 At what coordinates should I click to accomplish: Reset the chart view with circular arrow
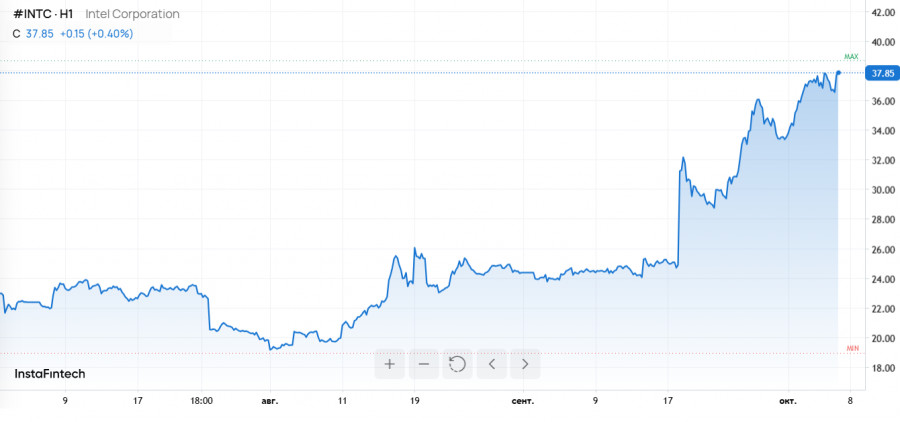click(458, 364)
